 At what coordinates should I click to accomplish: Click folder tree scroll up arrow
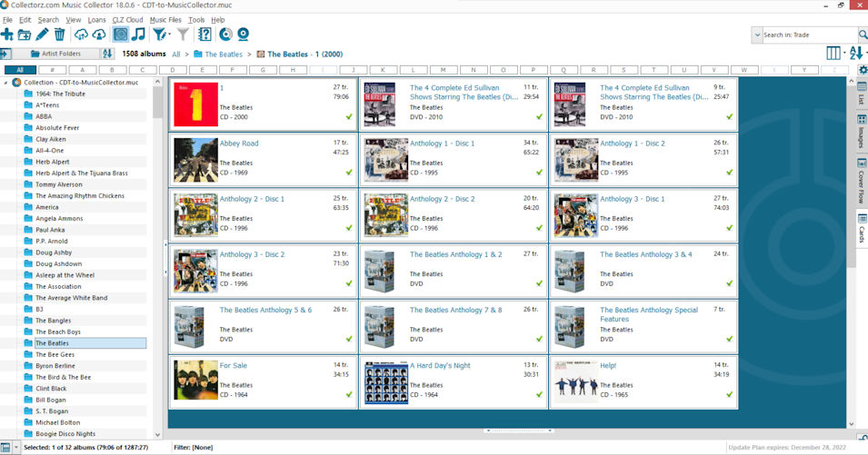tap(158, 82)
